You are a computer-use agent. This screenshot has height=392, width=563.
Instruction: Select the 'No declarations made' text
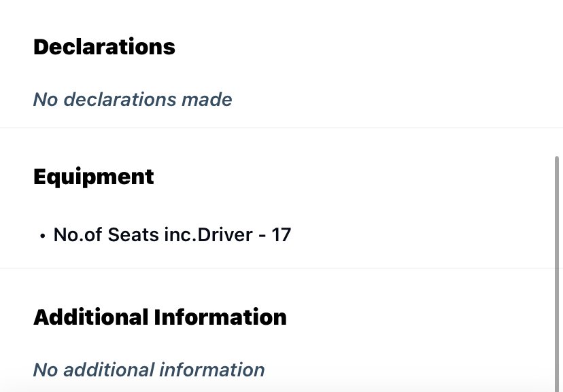133,99
